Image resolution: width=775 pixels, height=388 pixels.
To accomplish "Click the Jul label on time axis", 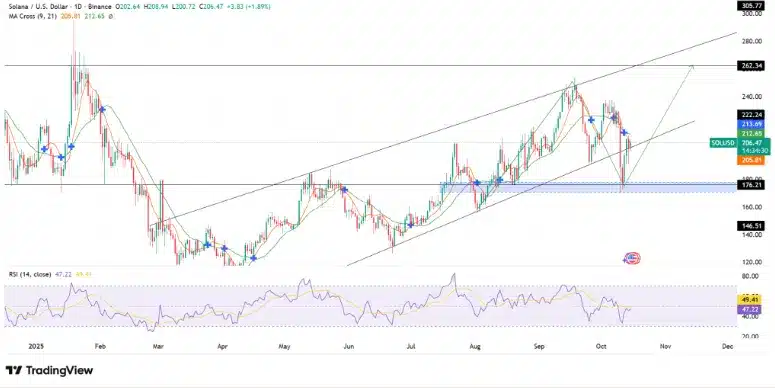I will coord(411,346).
